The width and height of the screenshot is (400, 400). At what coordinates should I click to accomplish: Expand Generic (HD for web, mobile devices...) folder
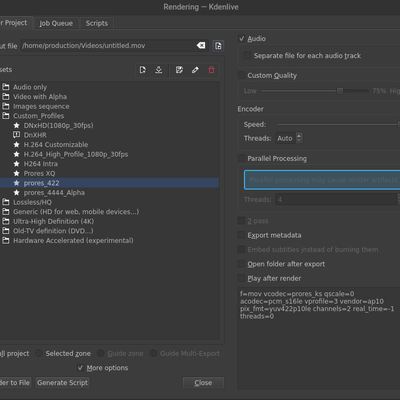[x=6, y=212]
